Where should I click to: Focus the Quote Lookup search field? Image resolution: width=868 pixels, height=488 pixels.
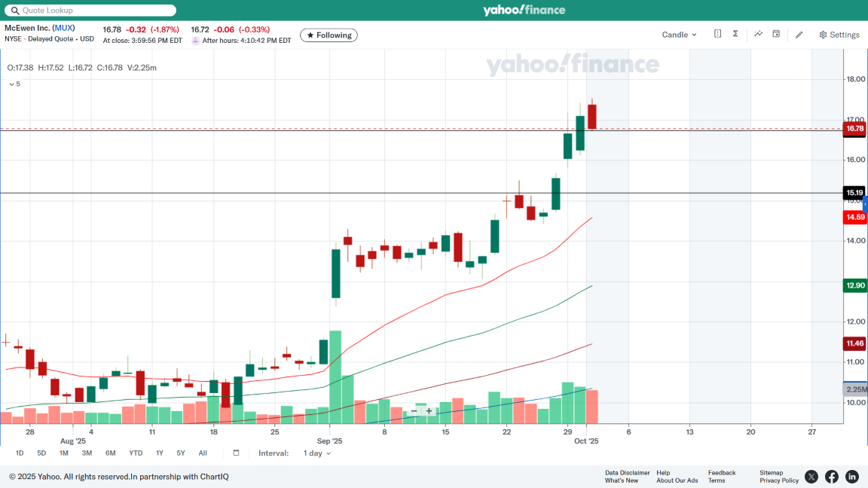point(90,11)
